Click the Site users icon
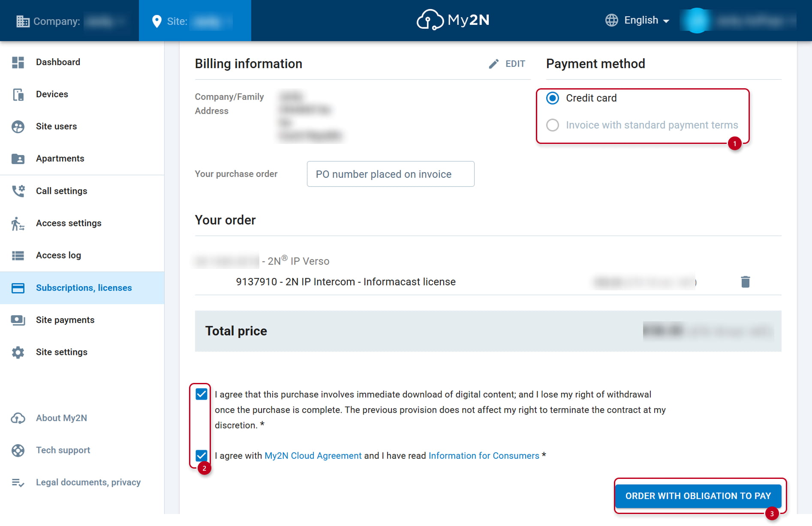Screen dimensions: 812x526 click(18, 126)
